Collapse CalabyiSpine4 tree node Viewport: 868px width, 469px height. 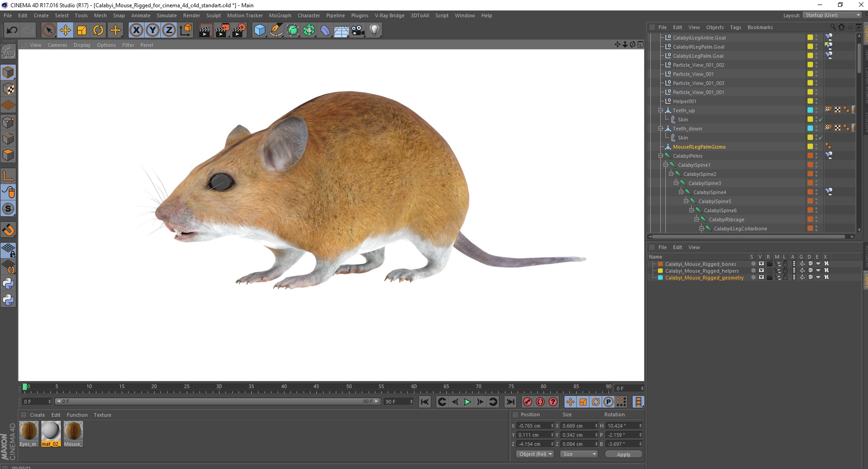pyautogui.click(x=681, y=192)
